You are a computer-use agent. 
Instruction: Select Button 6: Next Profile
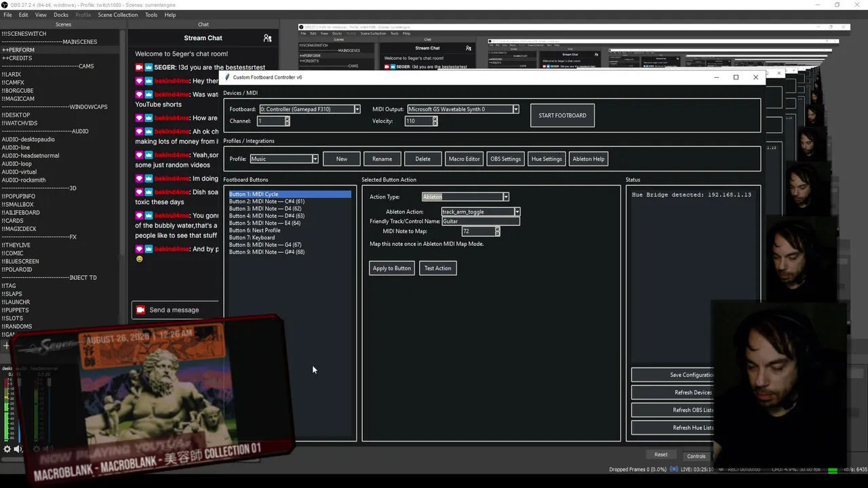coord(290,230)
